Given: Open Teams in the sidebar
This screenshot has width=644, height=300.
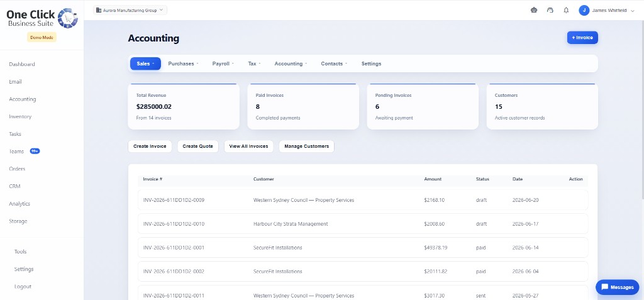Looking at the screenshot, I should 16,151.
